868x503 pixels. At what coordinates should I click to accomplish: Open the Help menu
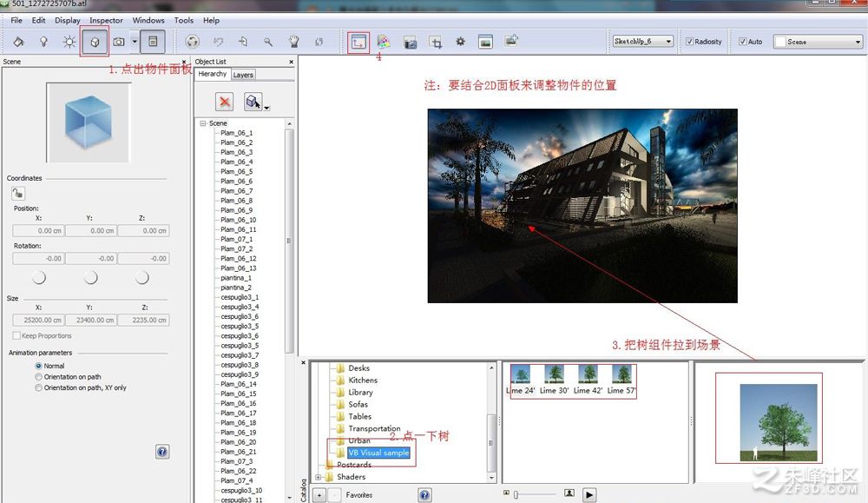tap(211, 21)
